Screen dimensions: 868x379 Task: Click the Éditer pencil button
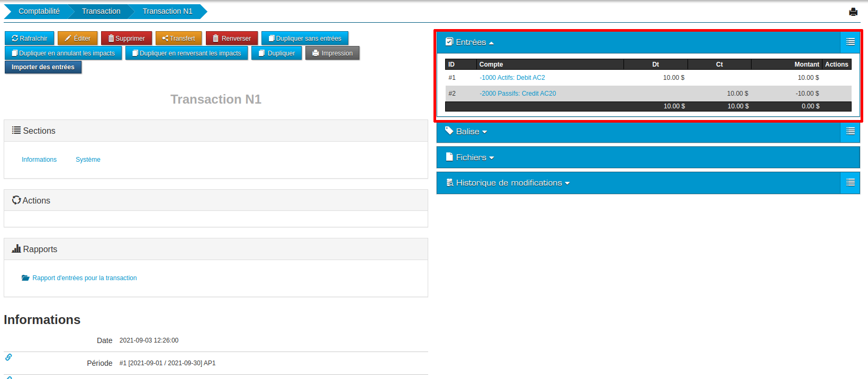coord(77,39)
